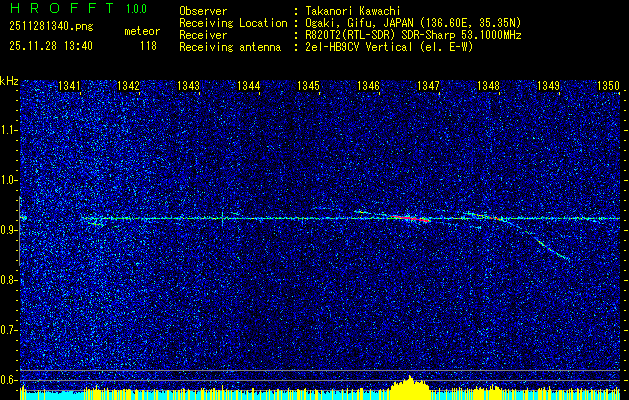This screenshot has height=400, width=629.
Task: Click the Ogaki, Gifu, JAPAN location text
Action: pyautogui.click(x=413, y=23)
